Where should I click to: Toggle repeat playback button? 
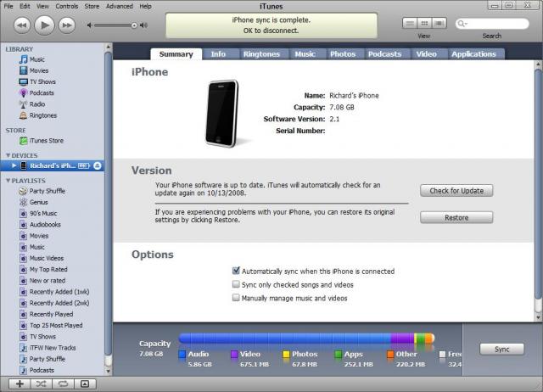point(63,384)
